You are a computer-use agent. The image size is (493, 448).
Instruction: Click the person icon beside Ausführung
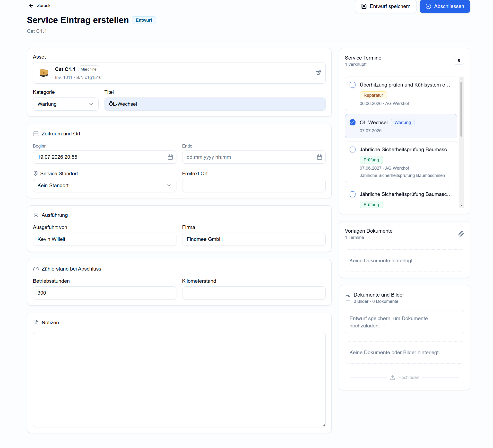(36, 215)
